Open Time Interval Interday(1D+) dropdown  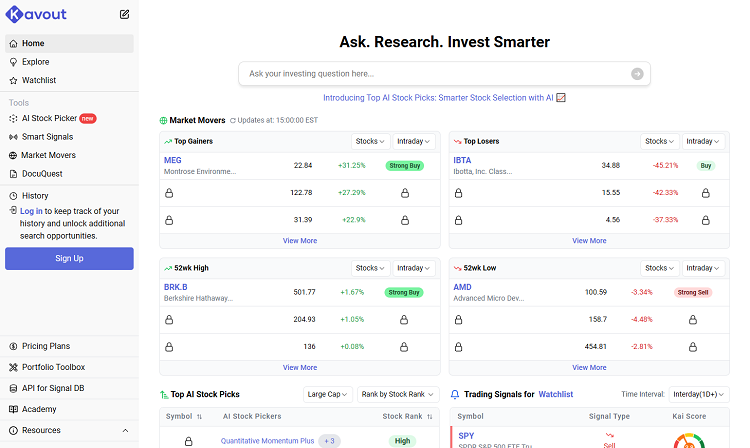point(699,394)
